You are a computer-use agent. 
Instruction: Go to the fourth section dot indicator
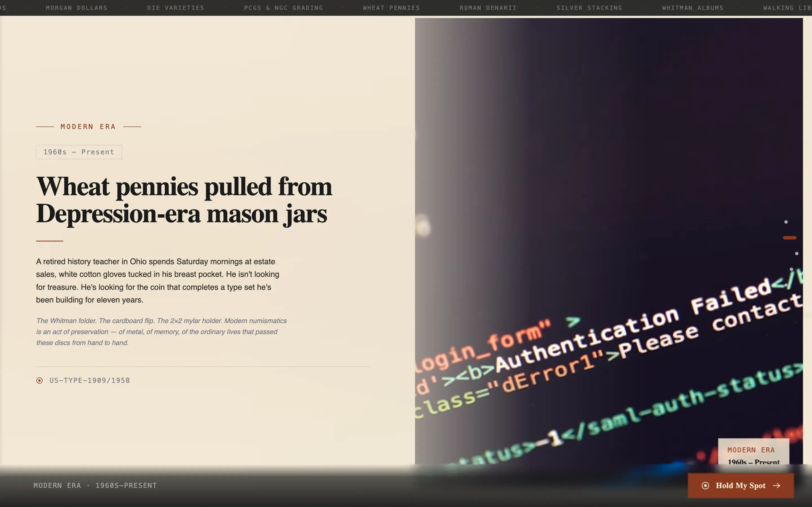point(791,269)
